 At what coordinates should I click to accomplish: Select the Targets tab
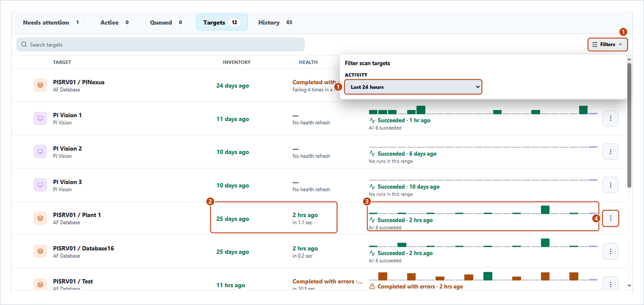[222, 22]
